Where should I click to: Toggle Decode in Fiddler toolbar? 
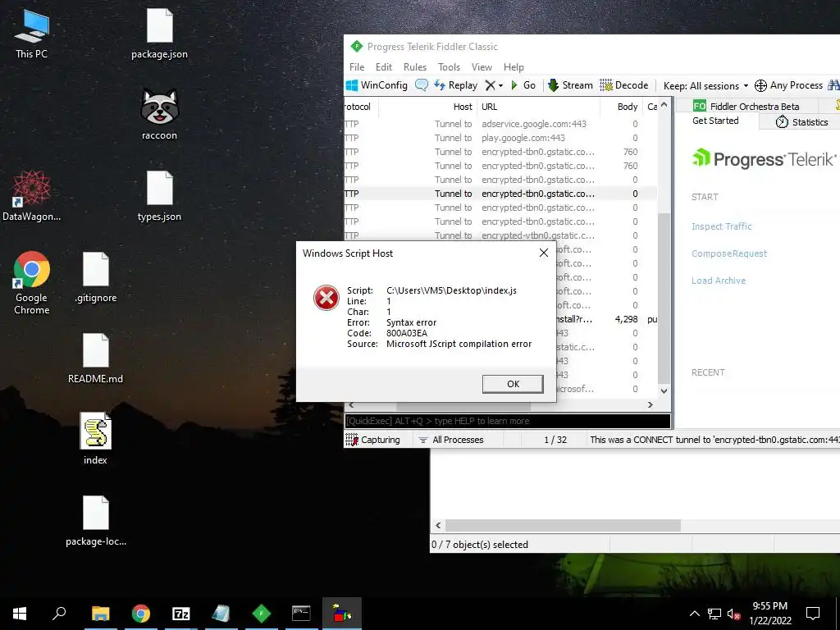click(x=624, y=85)
